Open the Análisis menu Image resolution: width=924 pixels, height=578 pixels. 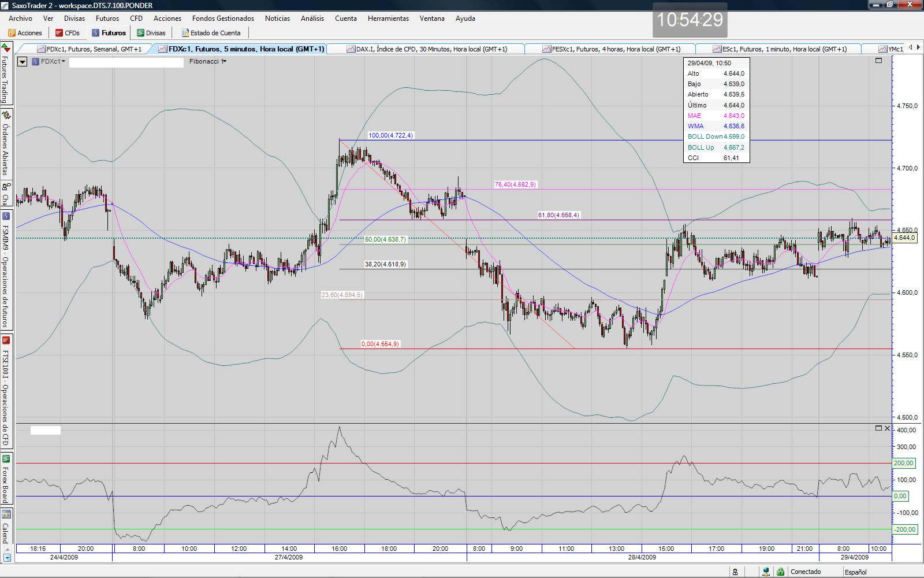312,18
